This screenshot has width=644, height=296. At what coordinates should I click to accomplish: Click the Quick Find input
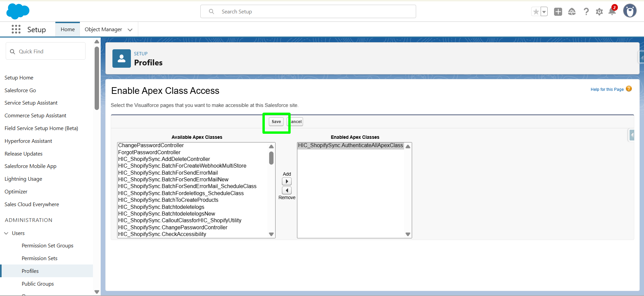coord(46,51)
